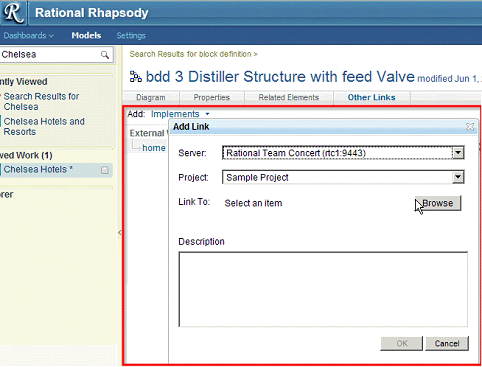Collapse the left sidebar with arrow handle
Image resolution: width=482 pixels, height=367 pixels.
(119, 233)
